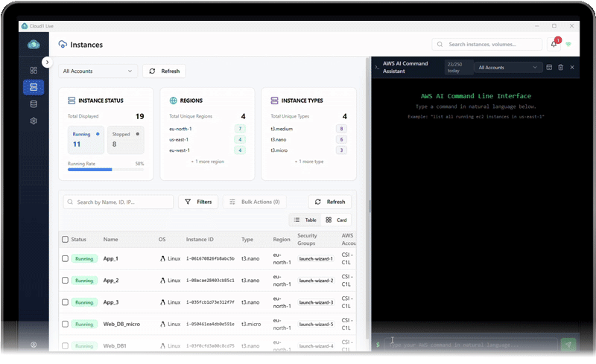The image size is (596, 364).
Task: Open the dashboard grid icon in sidebar
Action: click(34, 70)
